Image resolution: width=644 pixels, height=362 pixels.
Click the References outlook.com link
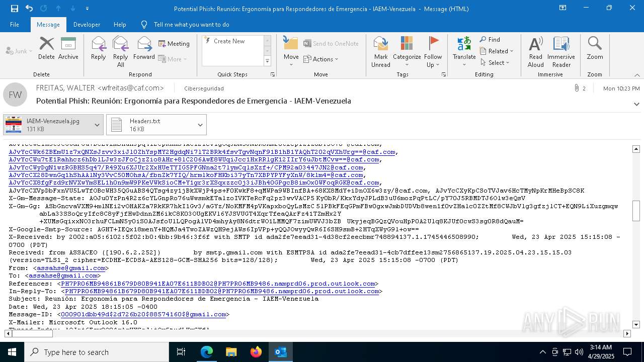tap(218, 284)
